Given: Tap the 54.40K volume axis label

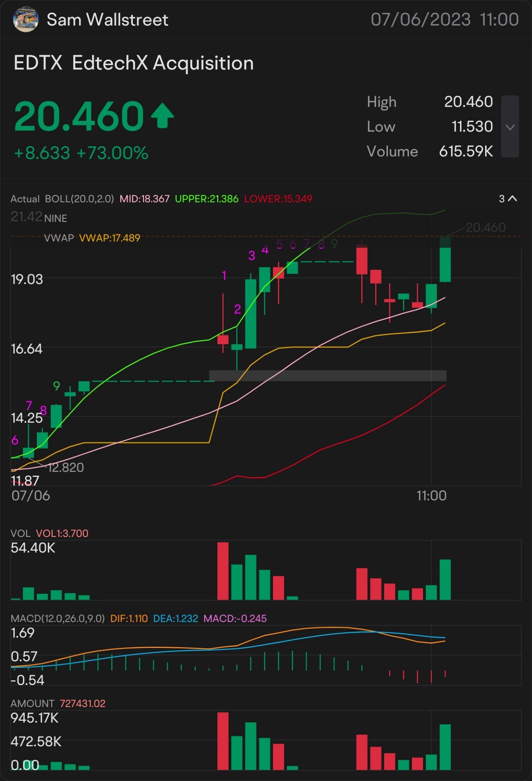Looking at the screenshot, I should (33, 548).
